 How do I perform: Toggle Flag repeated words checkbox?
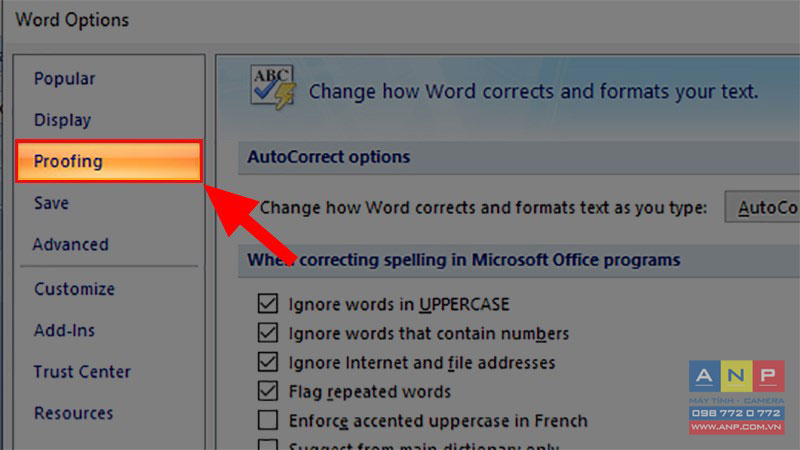click(x=268, y=391)
